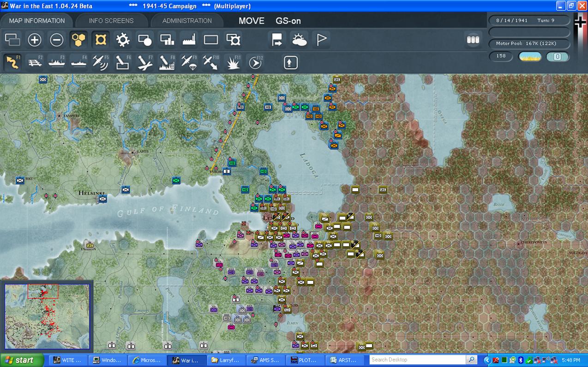
Task: Click the F12 clock arrow icon
Action: [255, 62]
